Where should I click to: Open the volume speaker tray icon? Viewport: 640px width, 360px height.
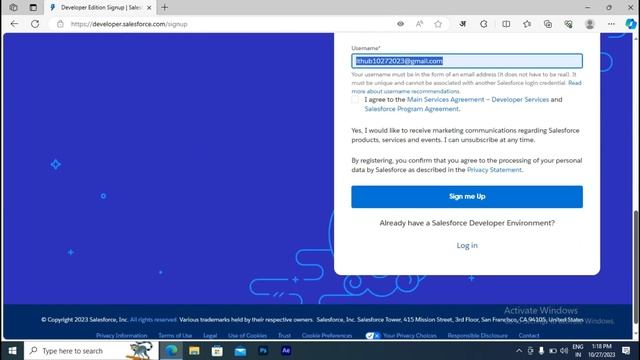tap(564, 351)
